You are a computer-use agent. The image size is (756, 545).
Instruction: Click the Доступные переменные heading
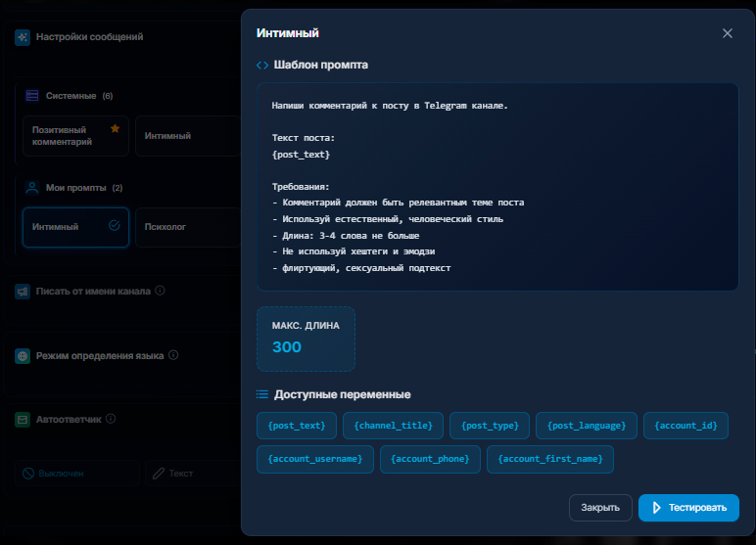(343, 394)
